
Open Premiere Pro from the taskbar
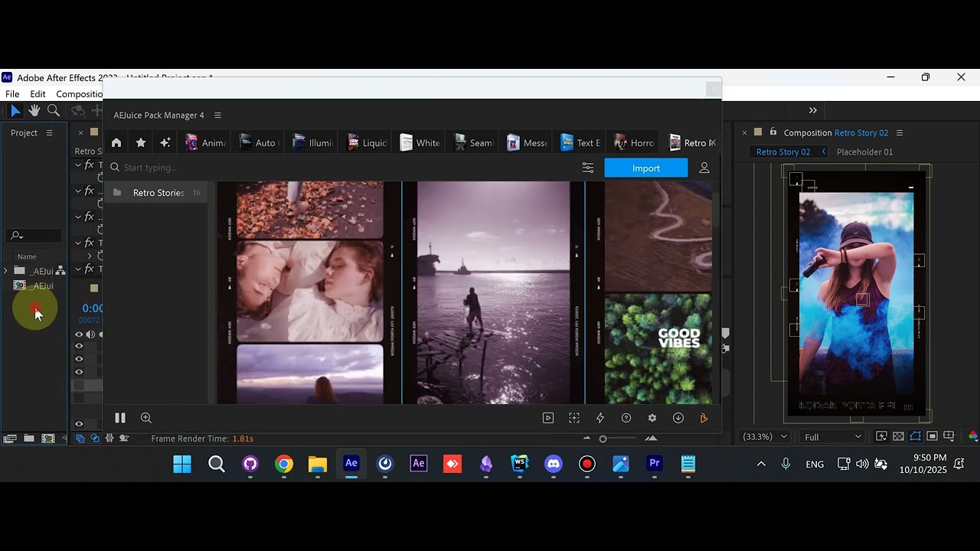[655, 464]
